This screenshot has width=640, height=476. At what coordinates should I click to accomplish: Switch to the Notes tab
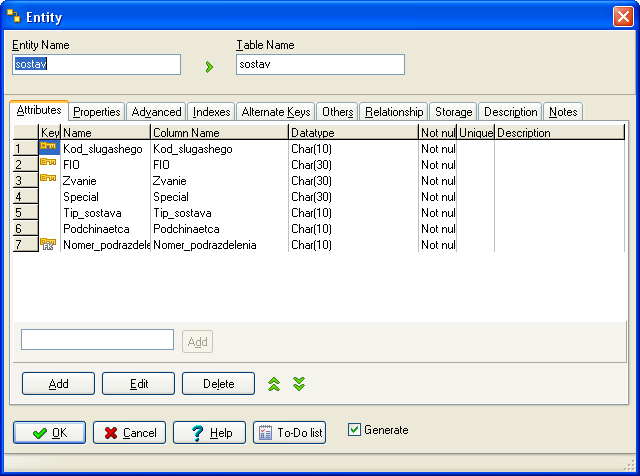[563, 112]
